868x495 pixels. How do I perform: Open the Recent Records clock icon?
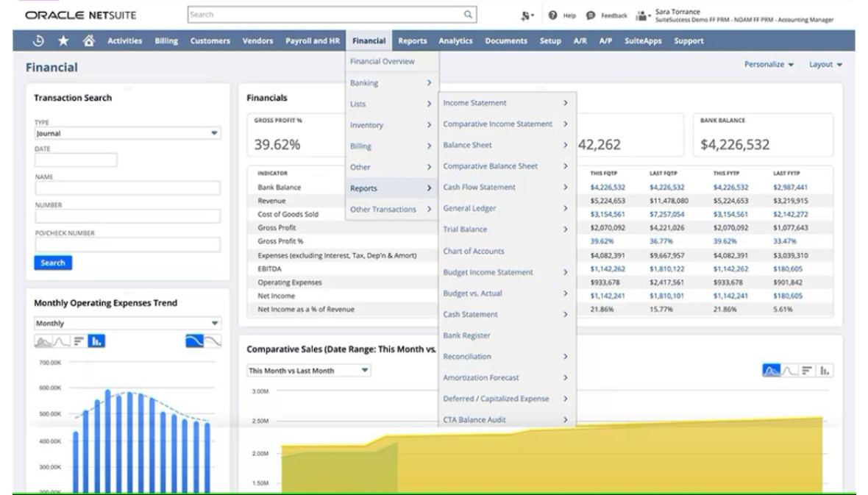[38, 40]
